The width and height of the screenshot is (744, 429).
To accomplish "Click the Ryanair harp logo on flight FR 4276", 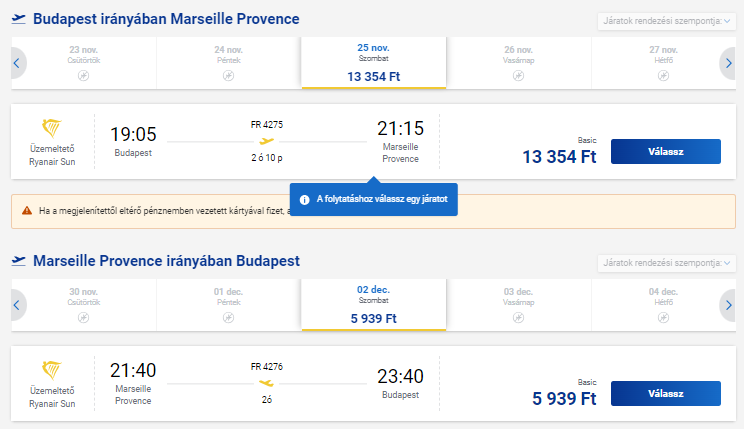I will [x=51, y=370].
